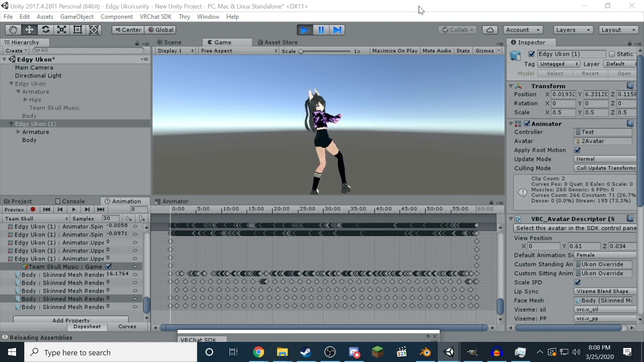Collapse the Transform component
This screenshot has height=362, width=644.
(x=511, y=86)
